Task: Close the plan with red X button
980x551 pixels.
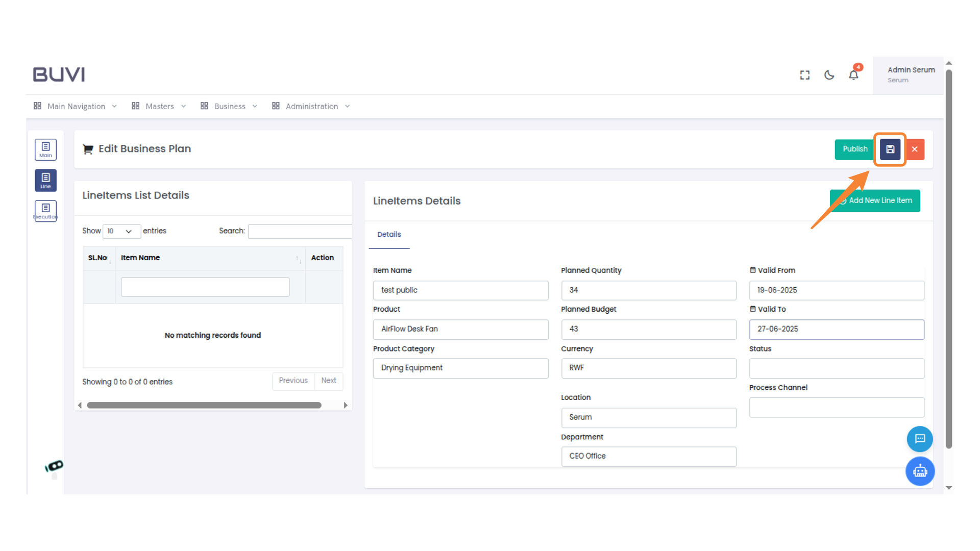Action: click(x=915, y=149)
